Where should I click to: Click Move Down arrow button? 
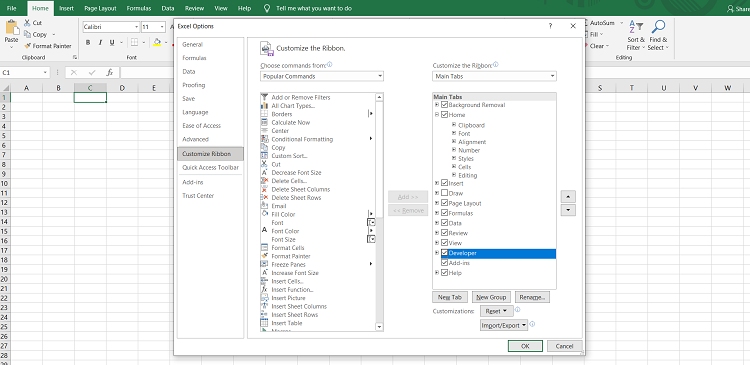[x=568, y=210]
